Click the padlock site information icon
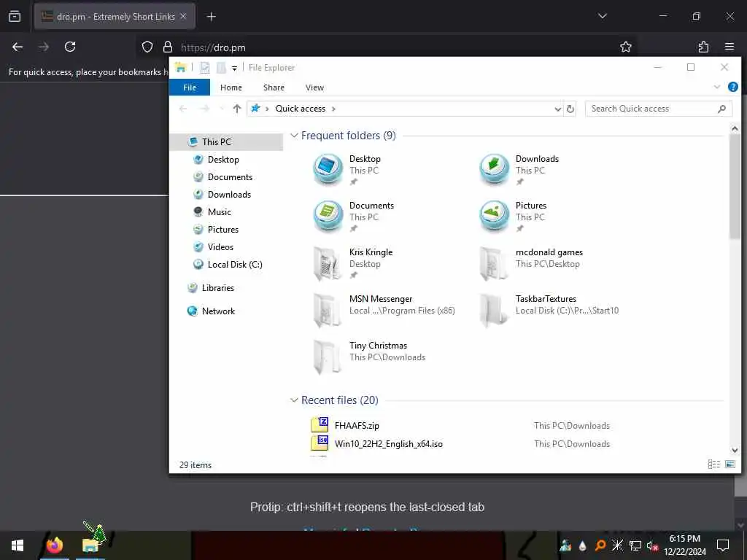747x560 pixels. click(x=168, y=47)
